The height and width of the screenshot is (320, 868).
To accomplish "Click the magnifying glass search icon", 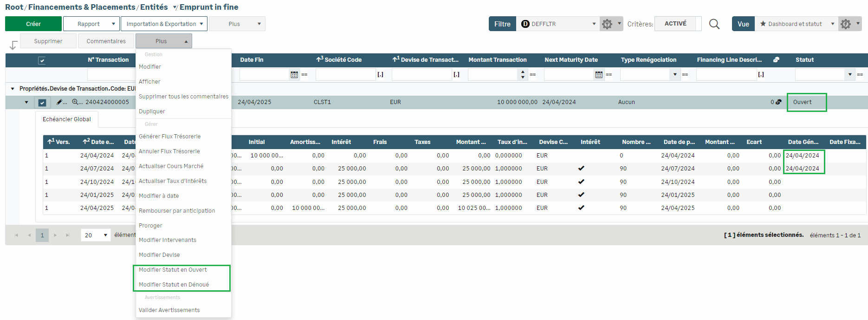I will coord(714,24).
